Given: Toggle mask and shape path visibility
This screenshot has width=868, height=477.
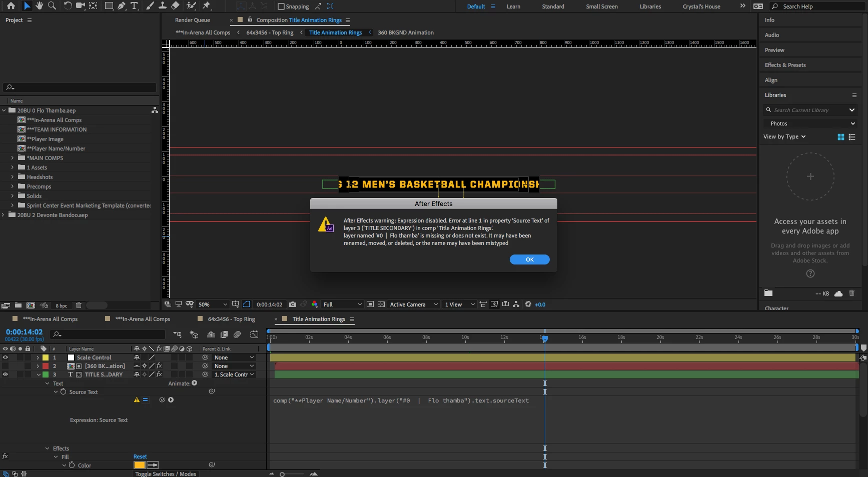Looking at the screenshot, I should pyautogui.click(x=247, y=304).
